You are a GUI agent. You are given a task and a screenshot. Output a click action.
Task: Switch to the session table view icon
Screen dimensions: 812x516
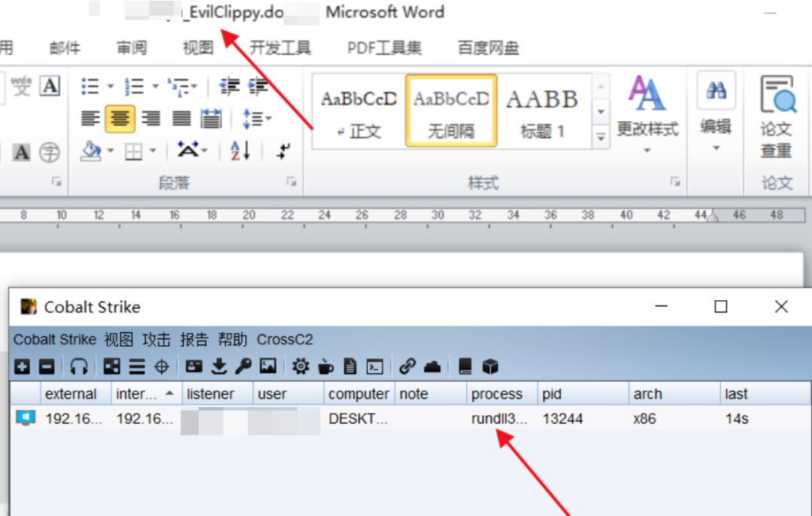[x=137, y=367]
